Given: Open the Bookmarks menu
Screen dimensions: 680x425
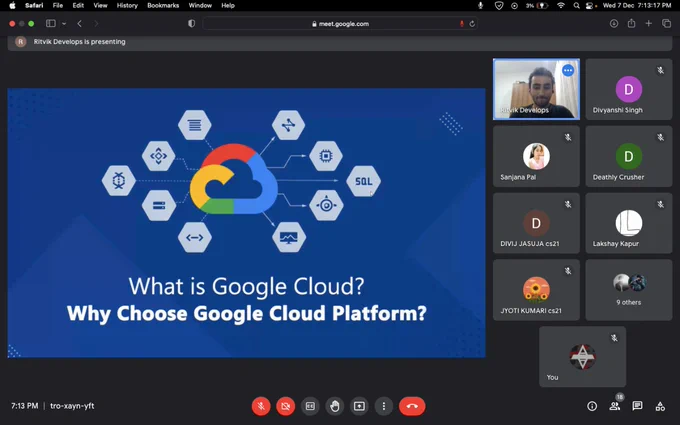Looking at the screenshot, I should coord(163,6).
